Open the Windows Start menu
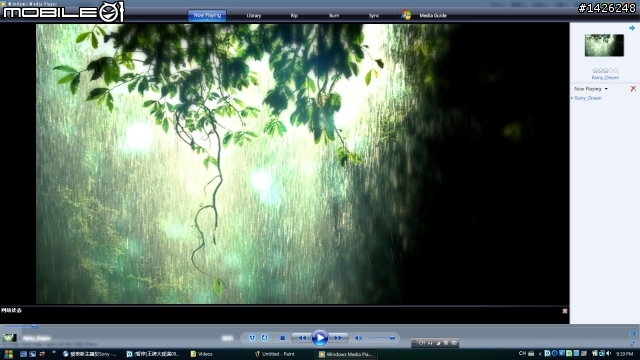Screen dimensions: 640x360 point(8,354)
